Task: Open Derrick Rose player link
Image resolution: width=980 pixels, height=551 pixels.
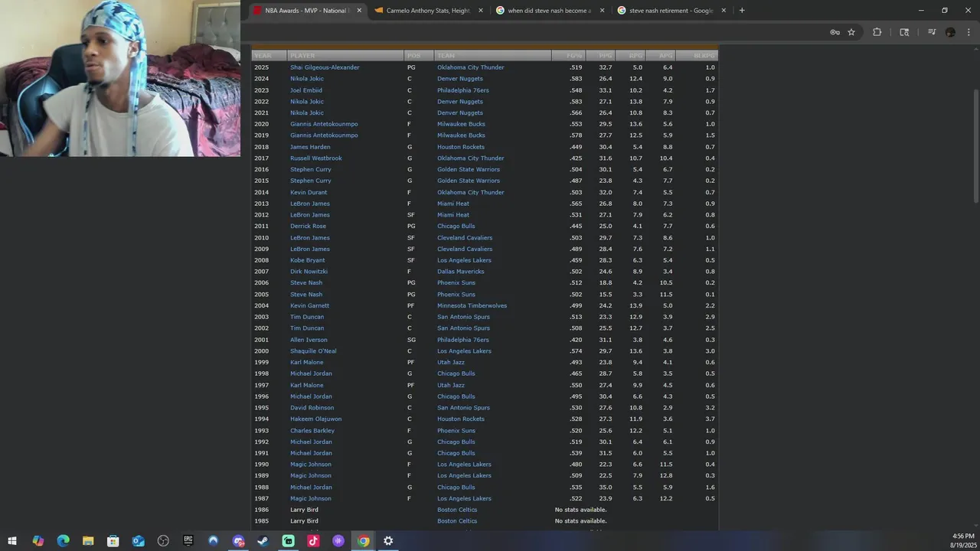Action: [x=308, y=227]
